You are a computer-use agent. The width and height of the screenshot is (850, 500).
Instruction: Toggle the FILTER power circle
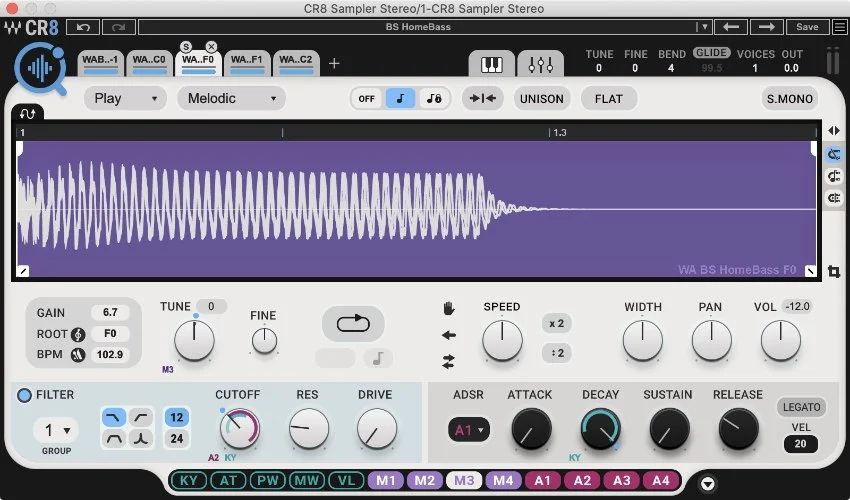point(24,395)
